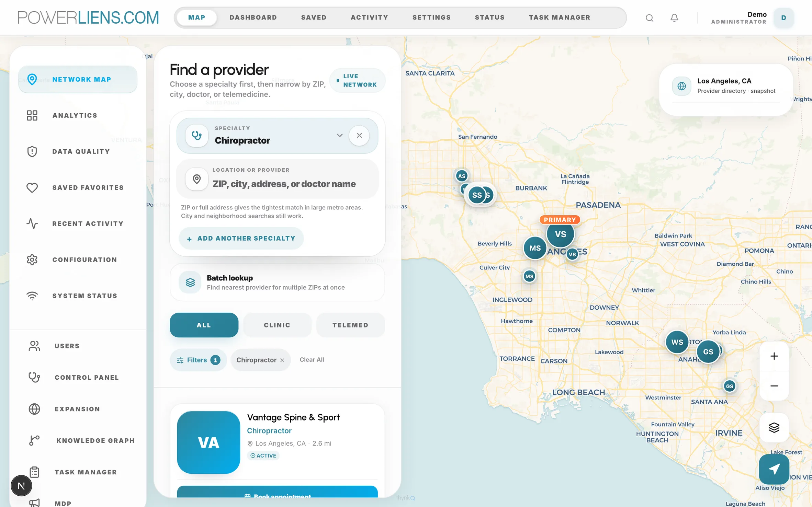Switch to the MAP top tab
The height and width of the screenshot is (507, 812).
(x=196, y=18)
